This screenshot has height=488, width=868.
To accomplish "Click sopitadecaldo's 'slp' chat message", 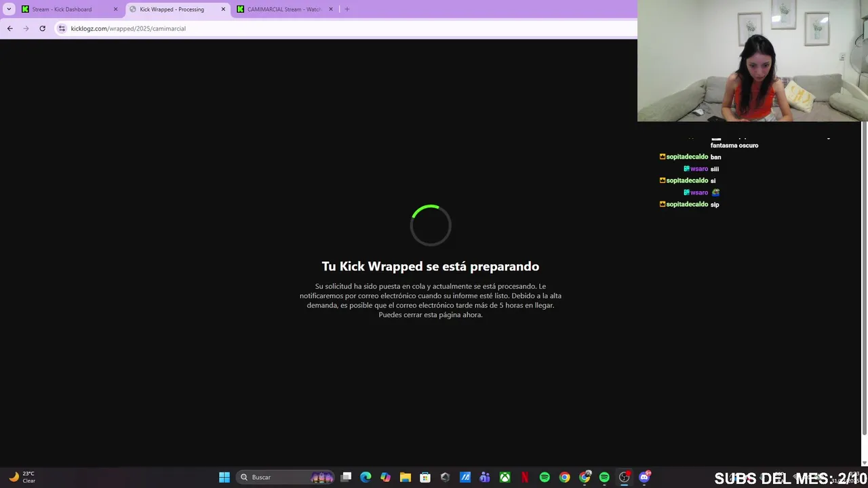I will 715,205.
